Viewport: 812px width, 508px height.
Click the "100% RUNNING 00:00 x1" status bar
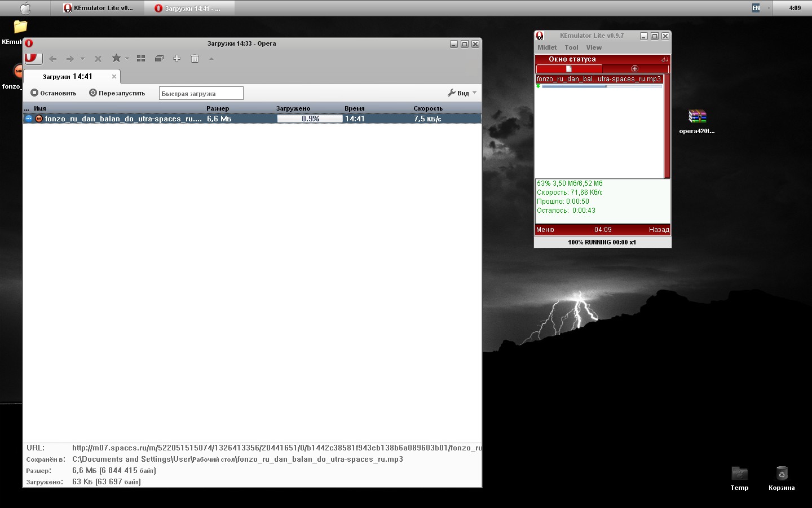pyautogui.click(x=602, y=242)
